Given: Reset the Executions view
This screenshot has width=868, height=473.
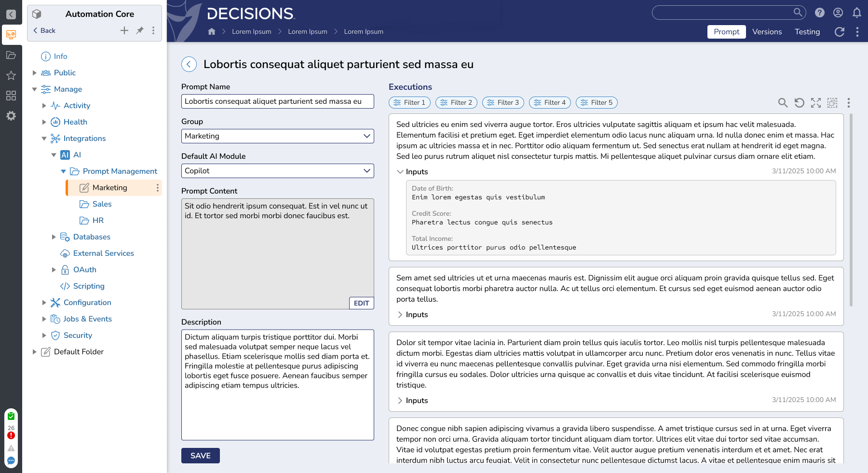Looking at the screenshot, I should coord(800,102).
